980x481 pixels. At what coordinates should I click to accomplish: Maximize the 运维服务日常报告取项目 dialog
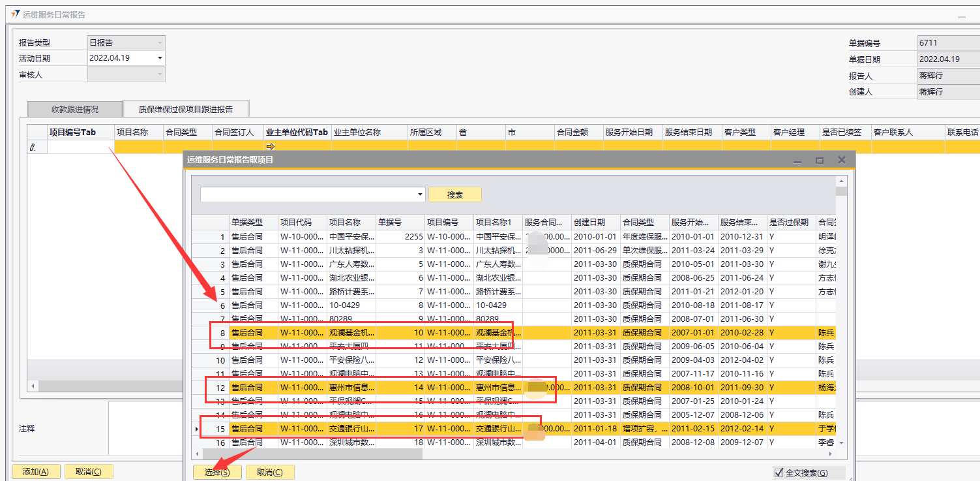coord(820,160)
